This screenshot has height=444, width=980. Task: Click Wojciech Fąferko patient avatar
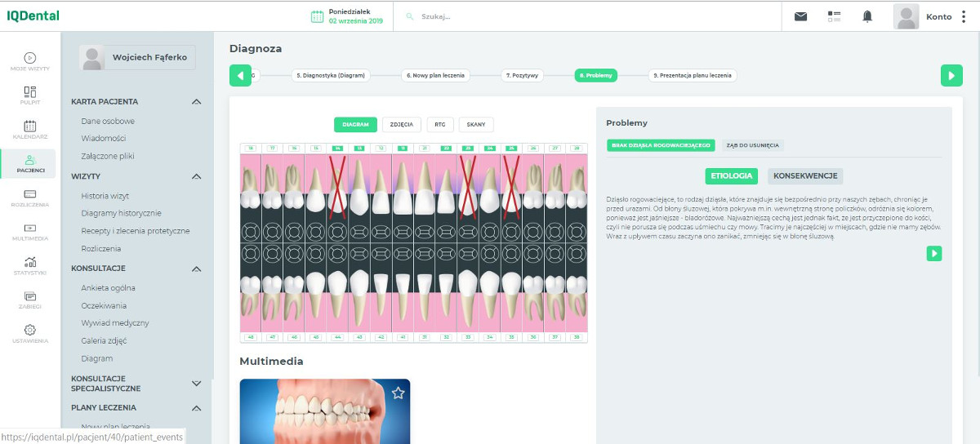(93, 57)
